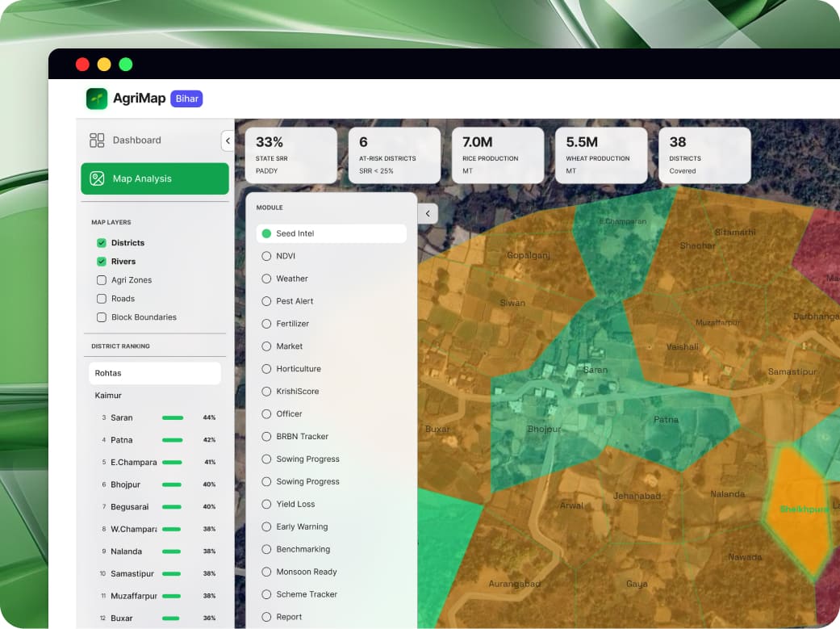Enable the Agri Zones layer
Viewport: 840px width, 629px height.
pos(101,280)
